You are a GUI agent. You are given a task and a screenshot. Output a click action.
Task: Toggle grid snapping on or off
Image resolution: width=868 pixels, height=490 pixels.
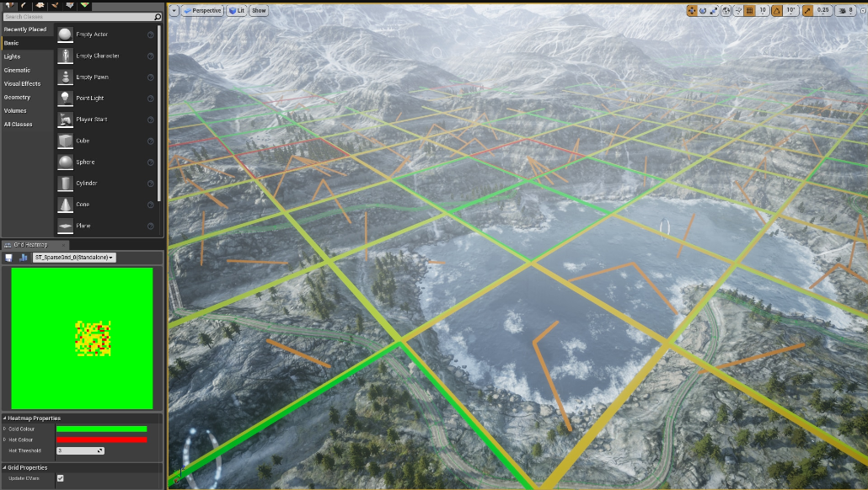[x=749, y=10]
